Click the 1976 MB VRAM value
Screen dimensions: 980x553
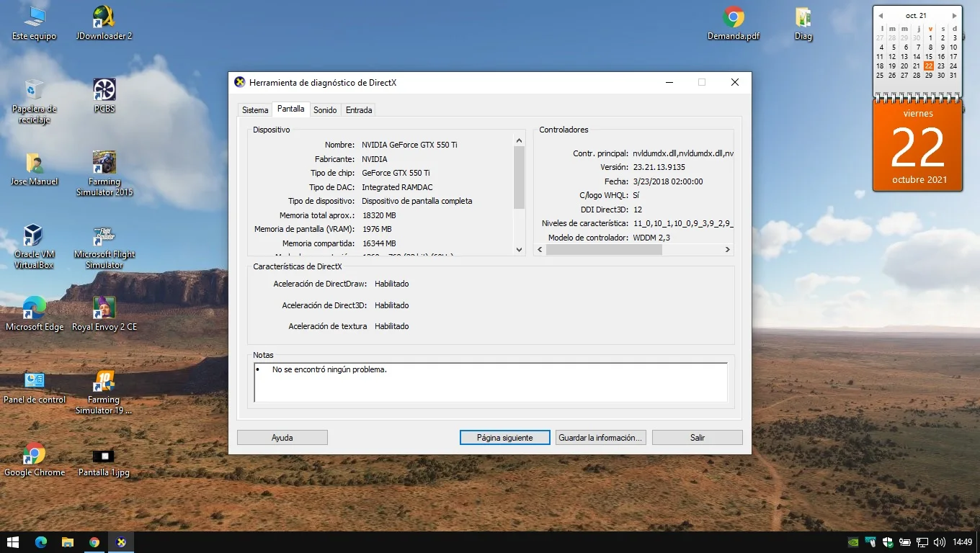[x=377, y=229]
